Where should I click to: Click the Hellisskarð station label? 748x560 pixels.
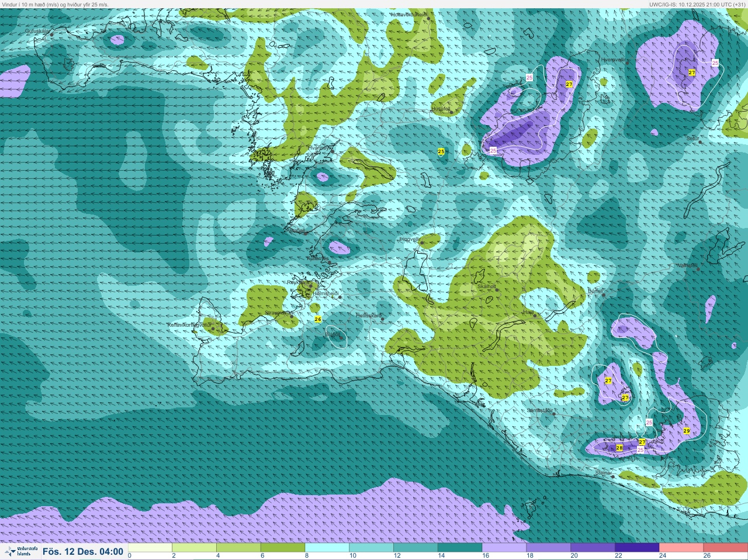pyautogui.click(x=369, y=315)
